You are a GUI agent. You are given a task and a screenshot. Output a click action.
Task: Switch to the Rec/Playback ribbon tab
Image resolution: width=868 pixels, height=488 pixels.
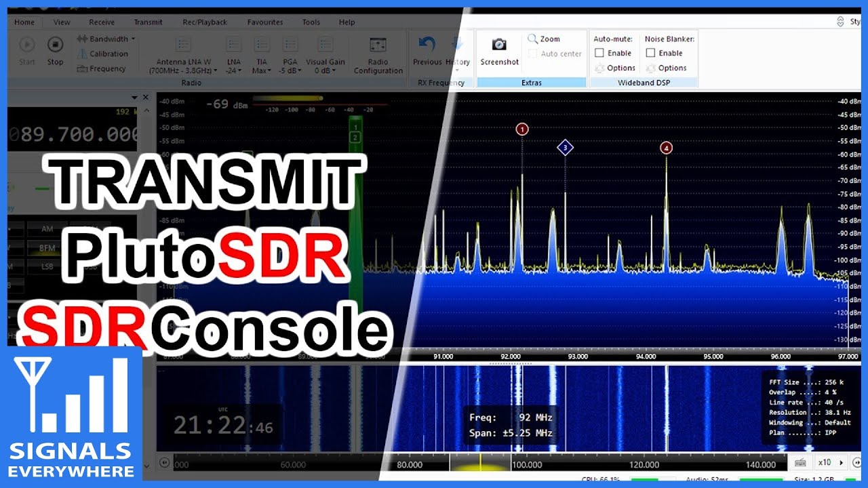205,22
